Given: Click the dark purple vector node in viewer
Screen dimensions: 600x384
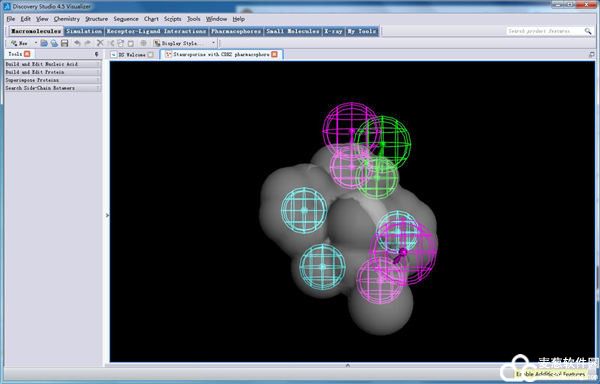Looking at the screenshot, I should point(403,252).
